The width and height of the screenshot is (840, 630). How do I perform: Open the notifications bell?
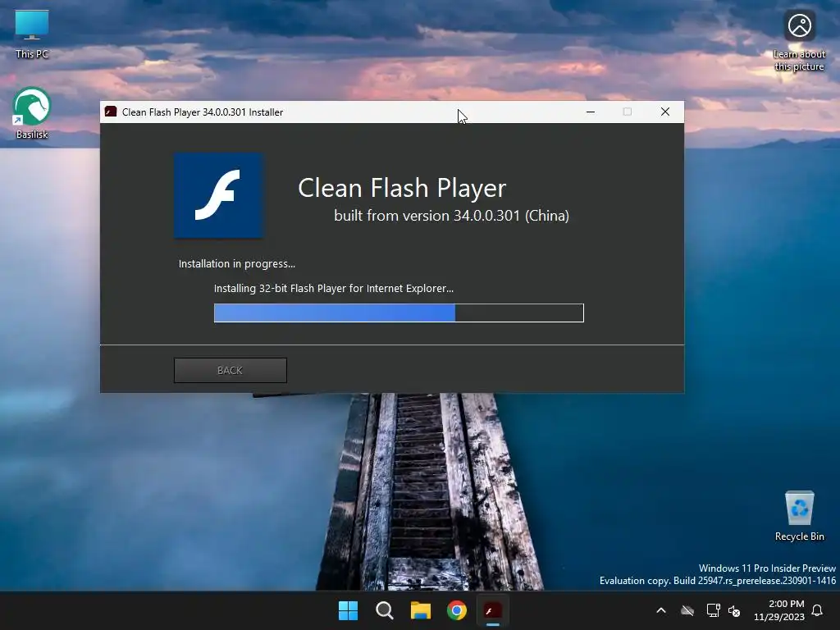coord(817,610)
